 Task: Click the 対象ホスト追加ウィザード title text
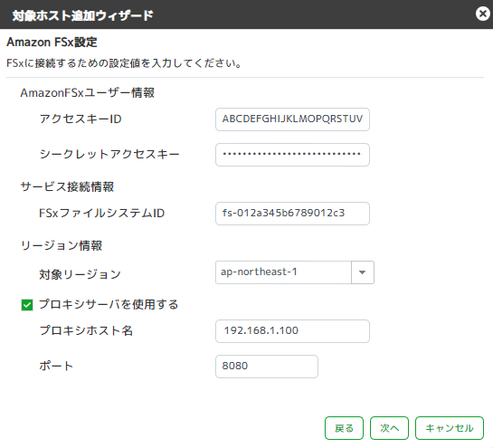point(82,15)
